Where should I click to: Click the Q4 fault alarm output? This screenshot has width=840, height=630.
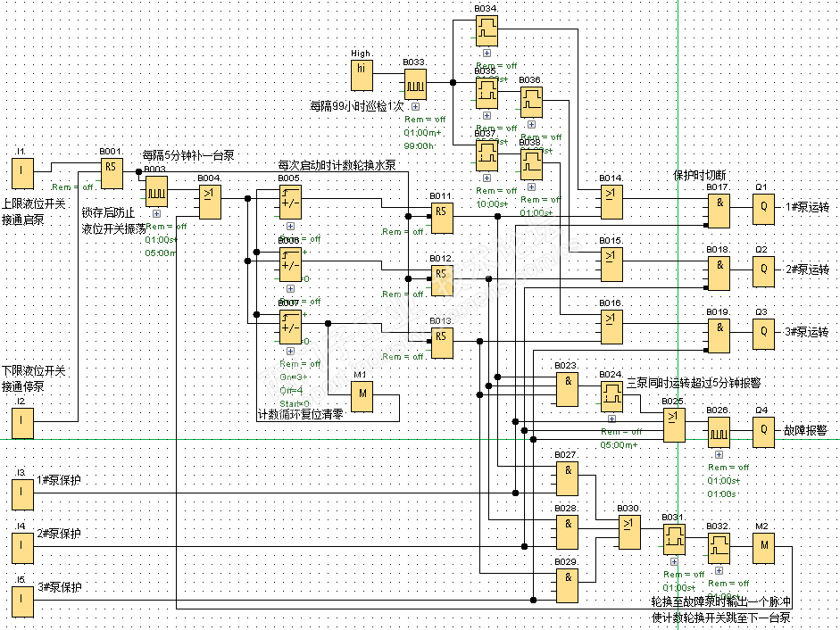click(763, 432)
